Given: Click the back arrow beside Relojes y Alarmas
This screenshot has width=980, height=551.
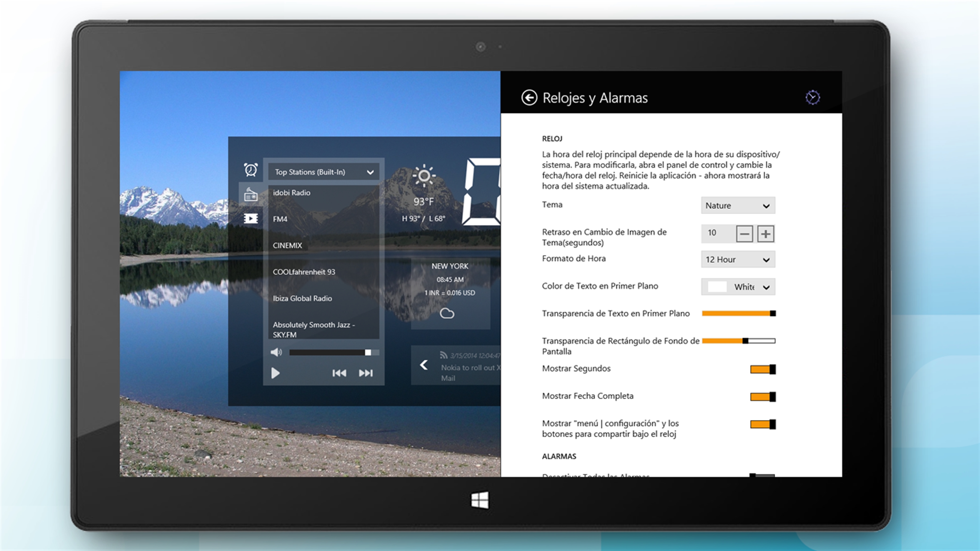Looking at the screenshot, I should coord(529,98).
